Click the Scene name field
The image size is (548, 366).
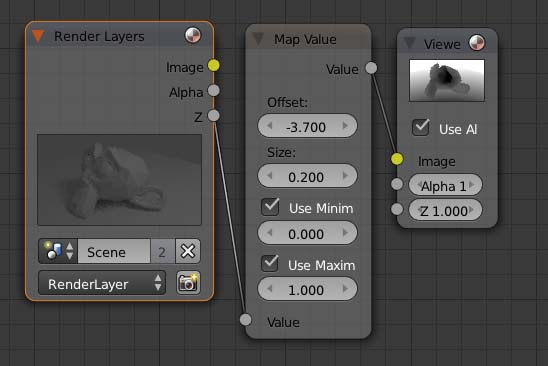[x=114, y=251]
